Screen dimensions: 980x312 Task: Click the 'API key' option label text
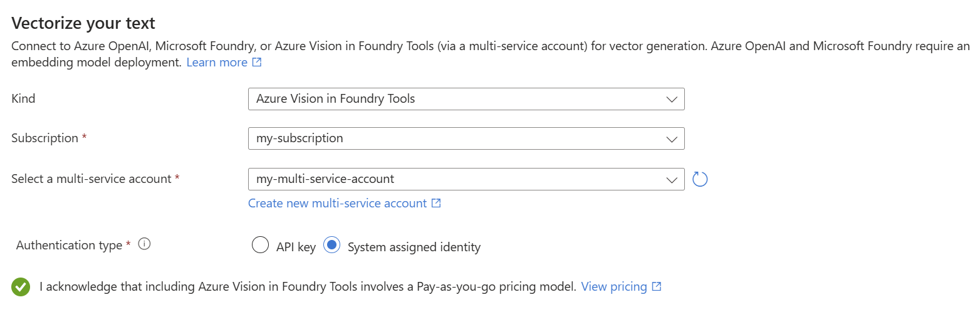pyautogui.click(x=296, y=247)
